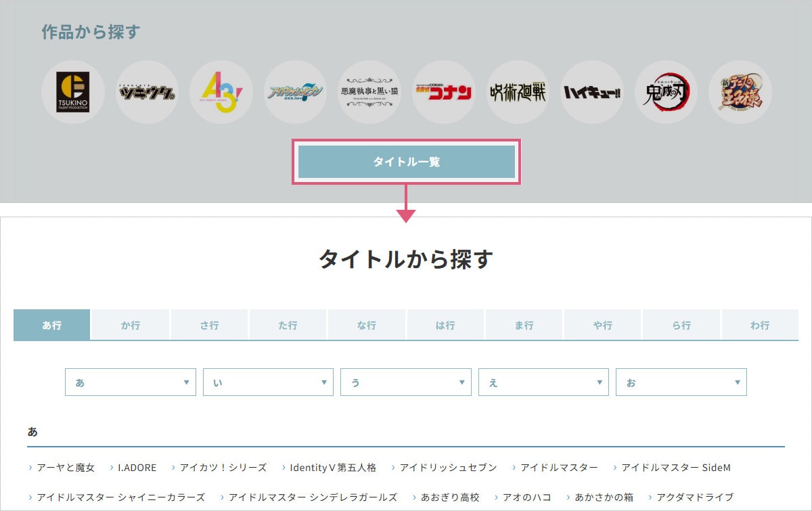Viewport: 812px width, 511px height.
Task: Open the アイドルマスター シンデレラガールズ link
Action: click(313, 497)
